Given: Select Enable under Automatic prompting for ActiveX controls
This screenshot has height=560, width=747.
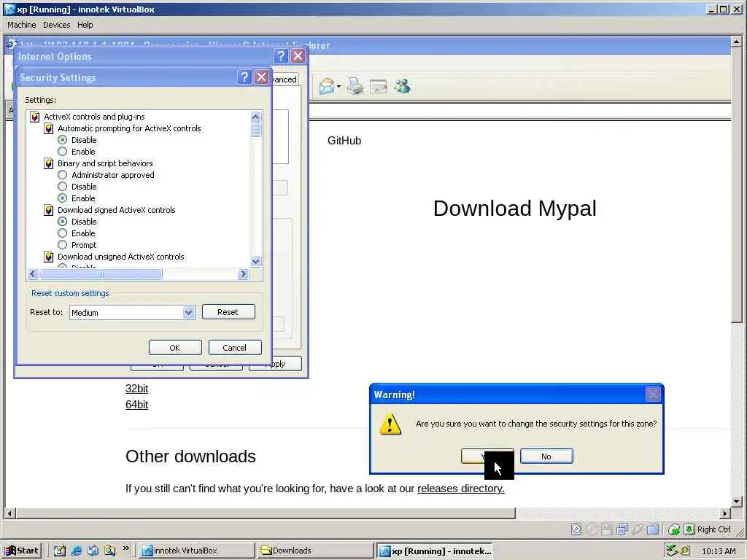Looking at the screenshot, I should [63, 152].
